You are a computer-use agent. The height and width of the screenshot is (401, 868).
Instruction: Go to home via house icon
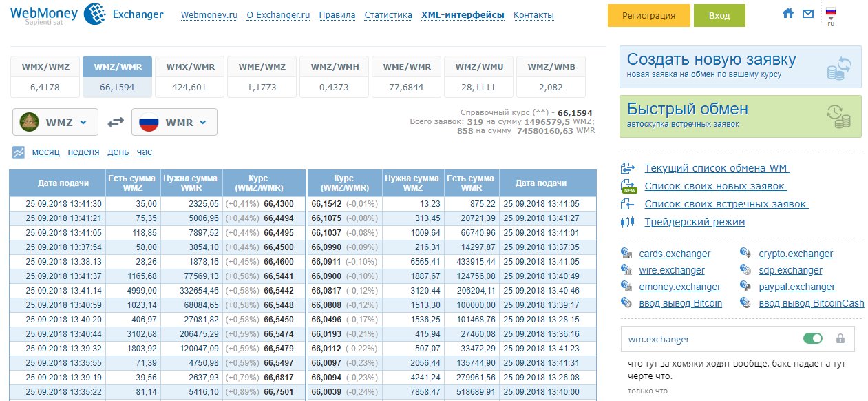(x=788, y=13)
